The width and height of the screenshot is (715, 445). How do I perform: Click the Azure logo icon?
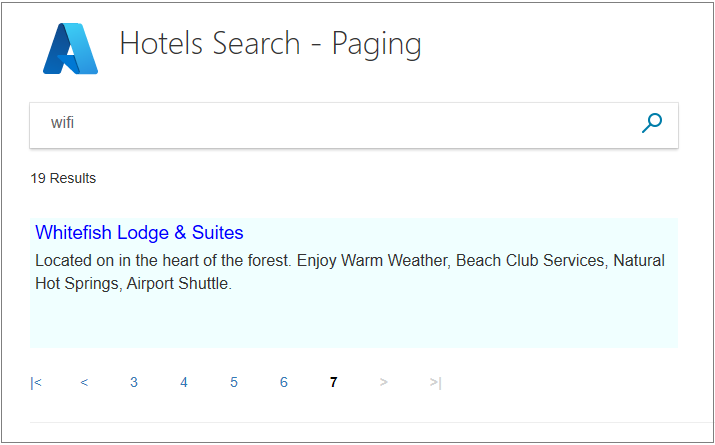point(70,48)
